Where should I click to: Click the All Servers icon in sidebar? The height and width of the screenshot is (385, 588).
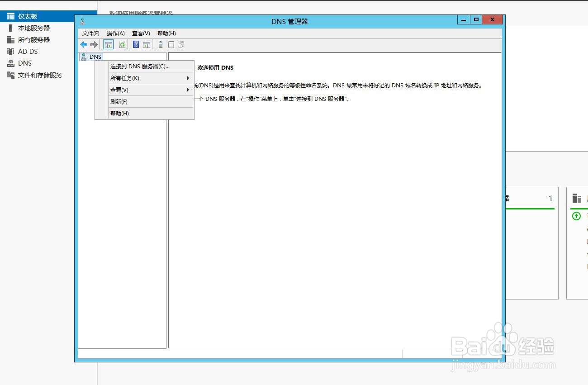tap(11, 40)
